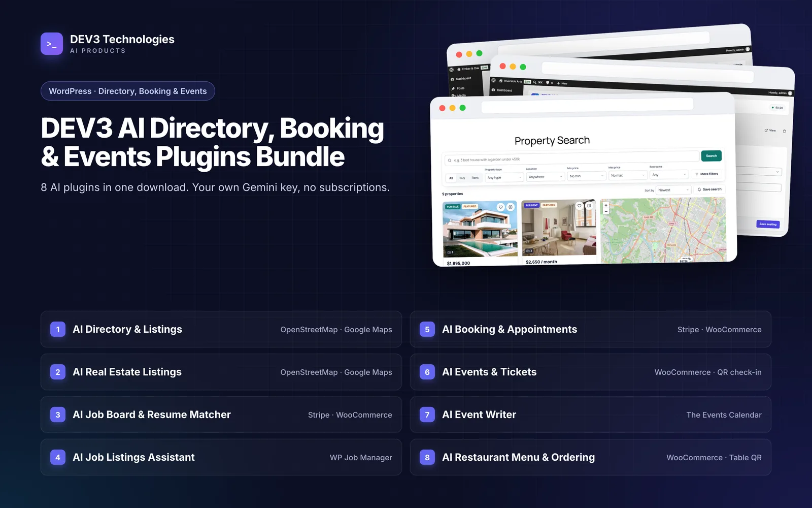Click the compare icon on the For Sale villa card
Screen dimensions: 812x508
(x=511, y=207)
